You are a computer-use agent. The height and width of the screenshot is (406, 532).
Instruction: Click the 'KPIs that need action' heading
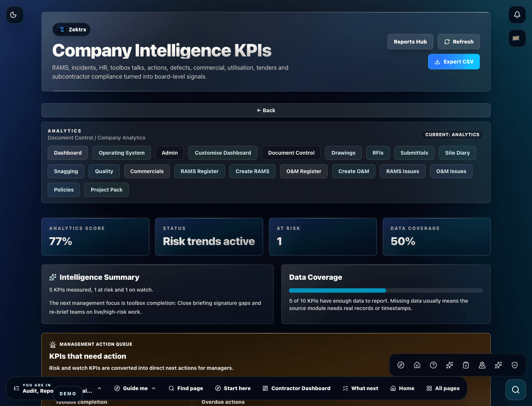(x=88, y=356)
